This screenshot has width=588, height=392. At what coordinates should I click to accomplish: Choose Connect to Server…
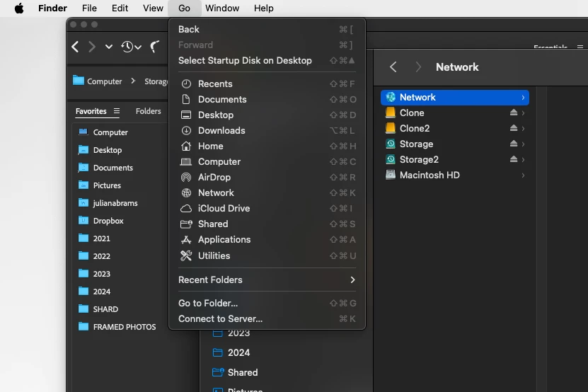[267, 319]
